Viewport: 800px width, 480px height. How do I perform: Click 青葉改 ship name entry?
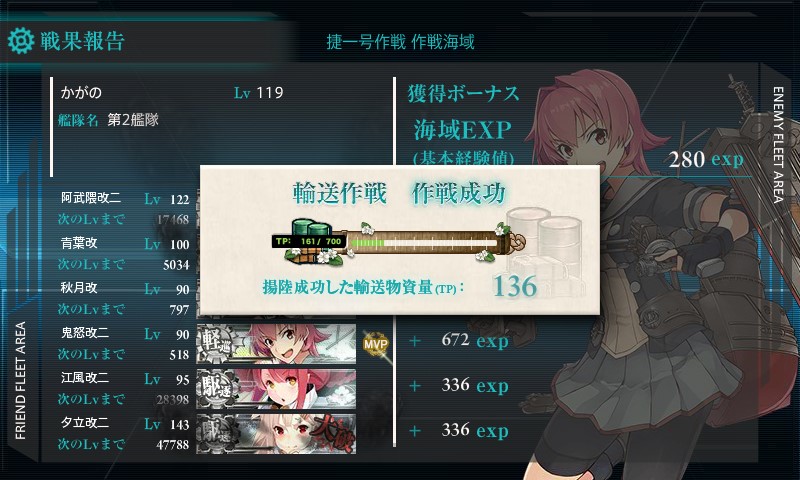click(x=79, y=243)
